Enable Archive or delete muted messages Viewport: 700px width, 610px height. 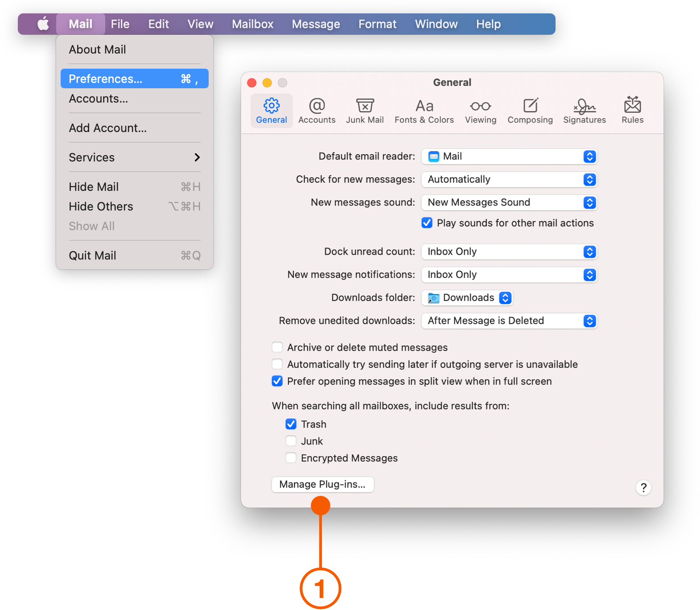277,347
